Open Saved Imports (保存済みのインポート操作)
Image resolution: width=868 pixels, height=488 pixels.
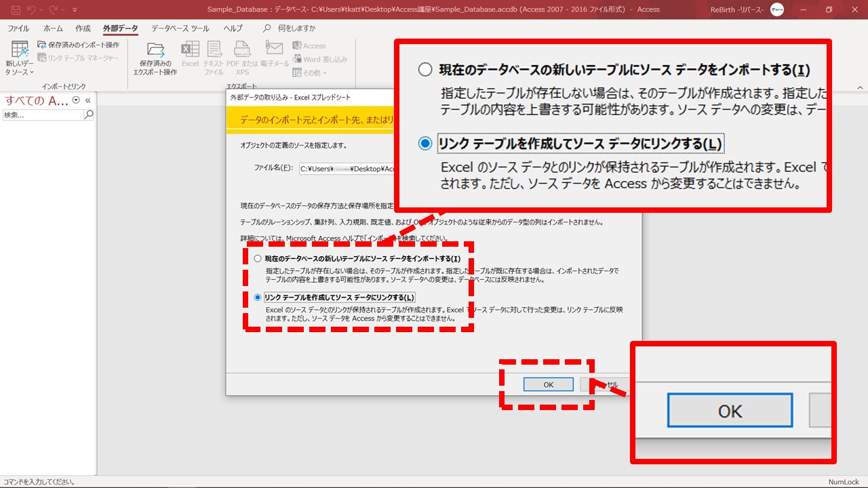pyautogui.click(x=78, y=45)
